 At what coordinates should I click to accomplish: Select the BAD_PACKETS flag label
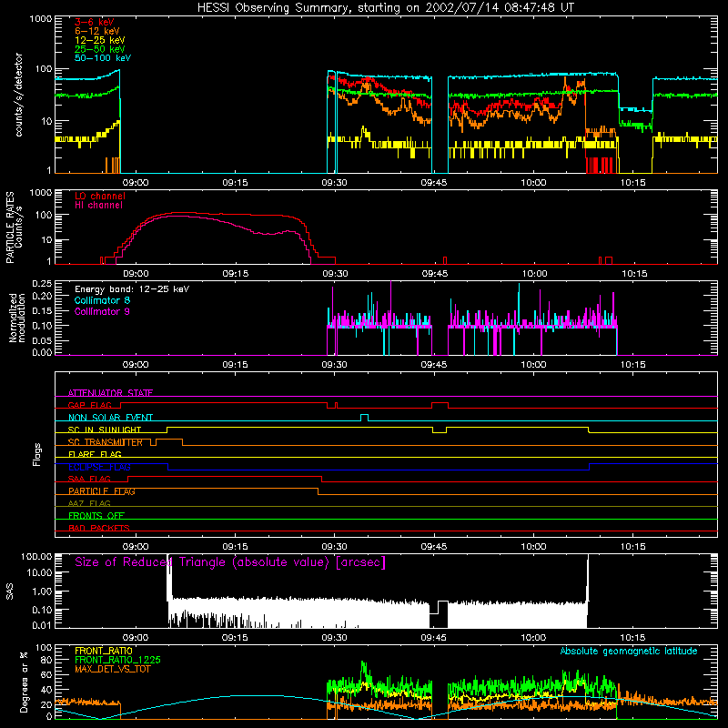click(x=99, y=528)
